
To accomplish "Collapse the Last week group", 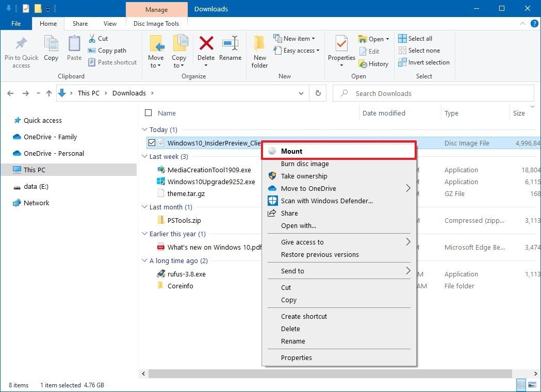I will click(144, 156).
